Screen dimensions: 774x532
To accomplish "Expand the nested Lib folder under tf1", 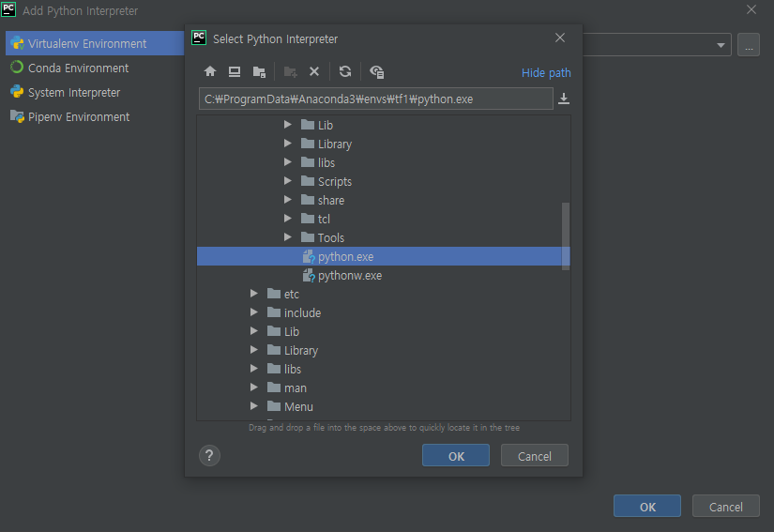I will [287, 125].
